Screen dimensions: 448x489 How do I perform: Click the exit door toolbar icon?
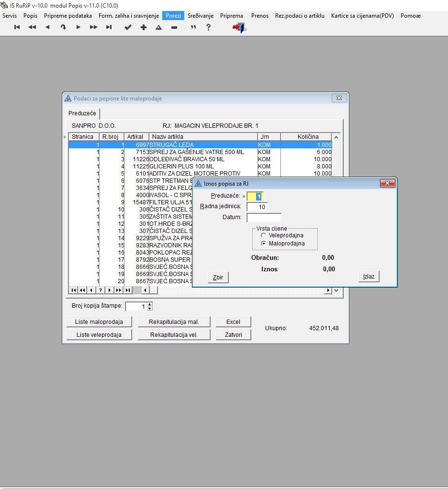pos(239,28)
